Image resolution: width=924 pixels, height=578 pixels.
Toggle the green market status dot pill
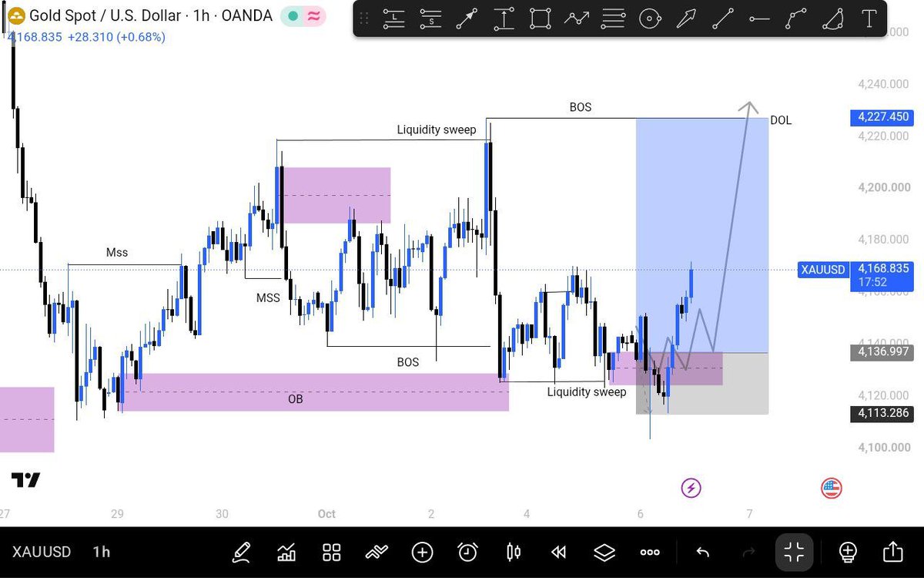click(292, 15)
